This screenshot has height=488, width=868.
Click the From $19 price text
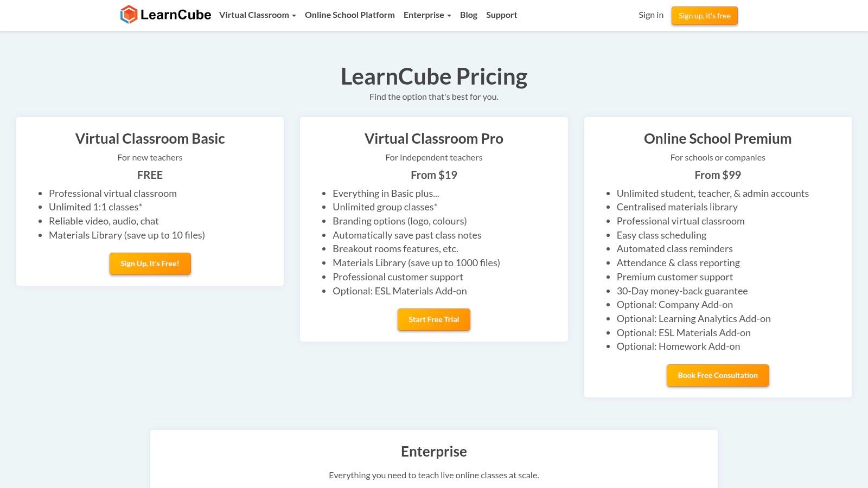click(x=433, y=175)
